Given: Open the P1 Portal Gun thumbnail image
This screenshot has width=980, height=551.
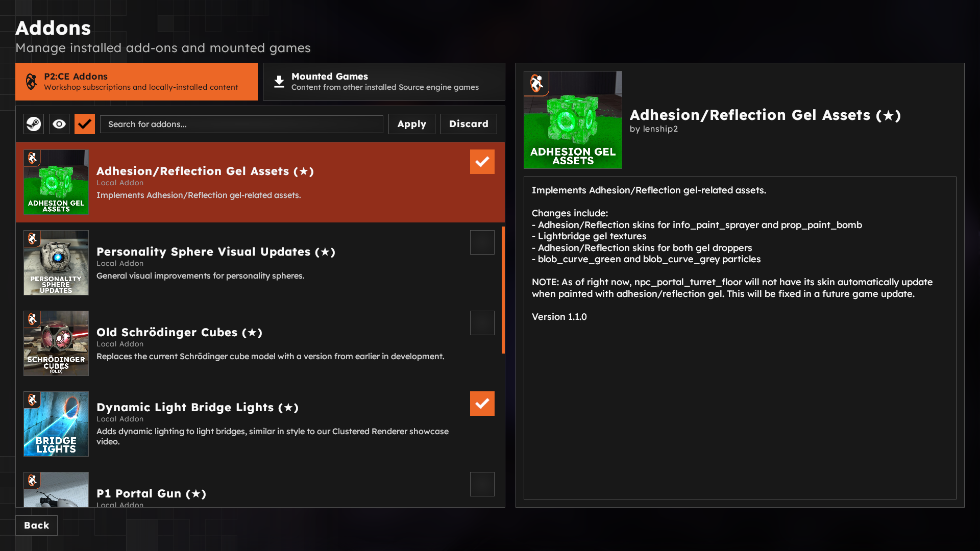Looking at the screenshot, I should pyautogui.click(x=56, y=490).
